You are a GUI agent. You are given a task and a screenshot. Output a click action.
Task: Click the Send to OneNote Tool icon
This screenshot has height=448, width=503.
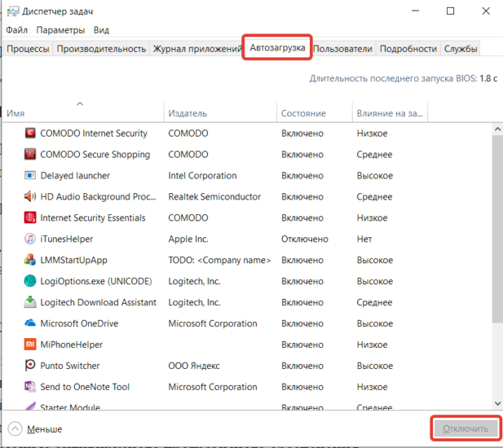pos(30,387)
